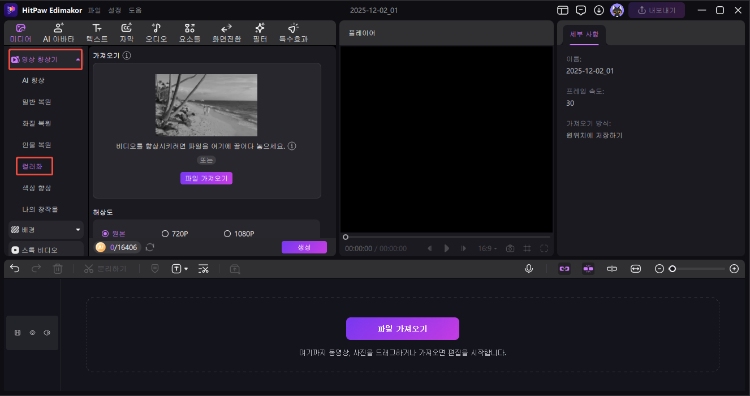Select the 1080P resolution option
Screen dimensions: 750x396
pos(239,234)
